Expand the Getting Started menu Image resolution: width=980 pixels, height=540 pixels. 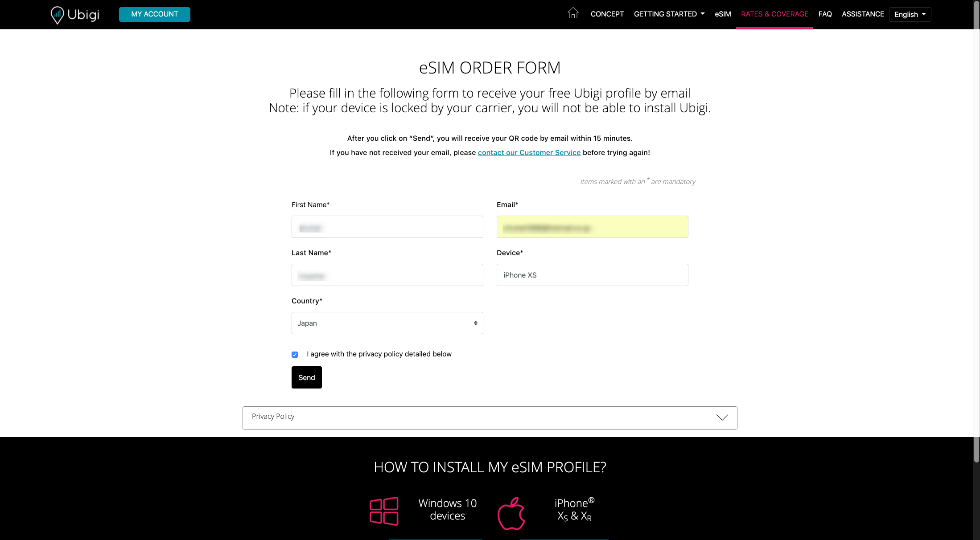(669, 14)
